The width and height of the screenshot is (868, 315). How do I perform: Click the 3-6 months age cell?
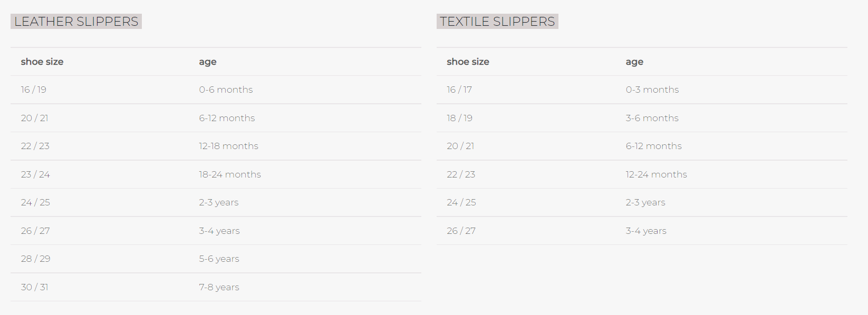[x=652, y=118]
